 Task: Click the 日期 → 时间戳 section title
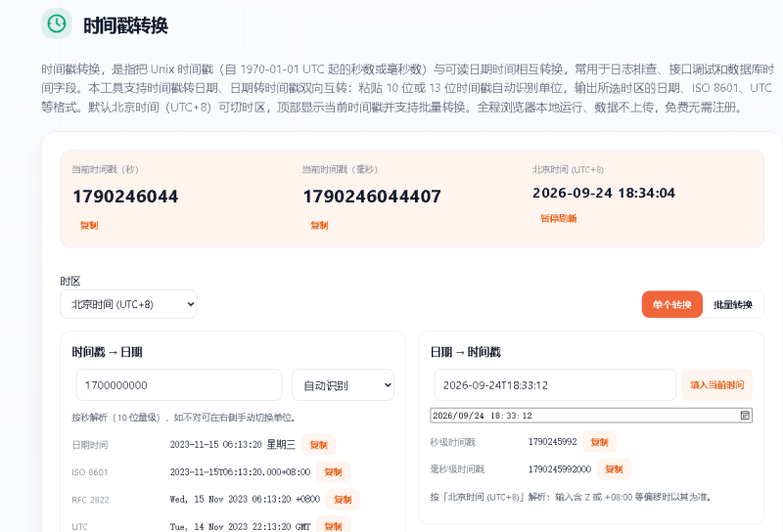click(x=466, y=352)
